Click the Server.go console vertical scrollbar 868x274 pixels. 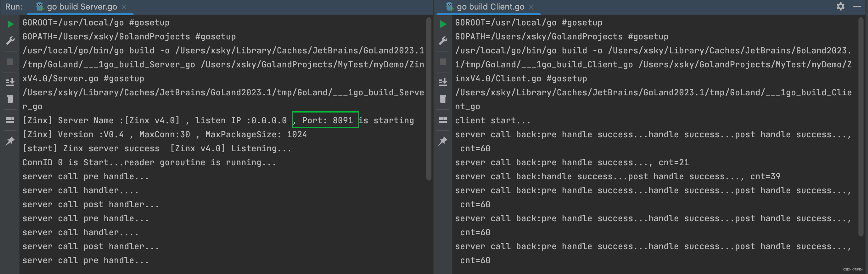click(x=429, y=99)
